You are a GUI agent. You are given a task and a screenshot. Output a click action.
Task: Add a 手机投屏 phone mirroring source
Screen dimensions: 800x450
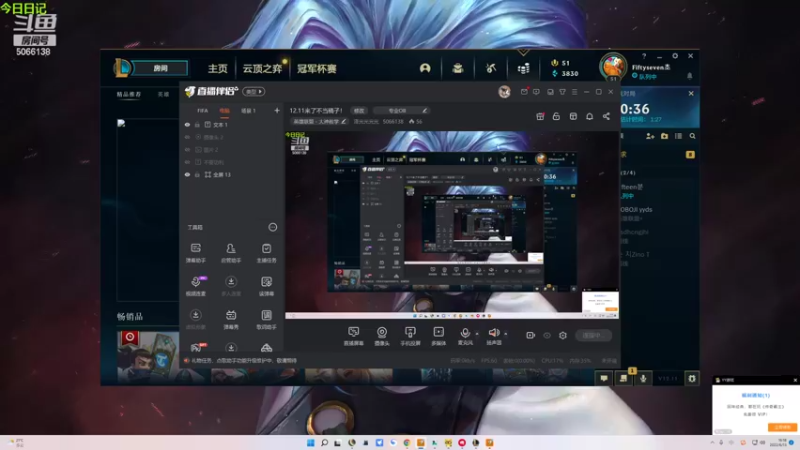(x=410, y=336)
